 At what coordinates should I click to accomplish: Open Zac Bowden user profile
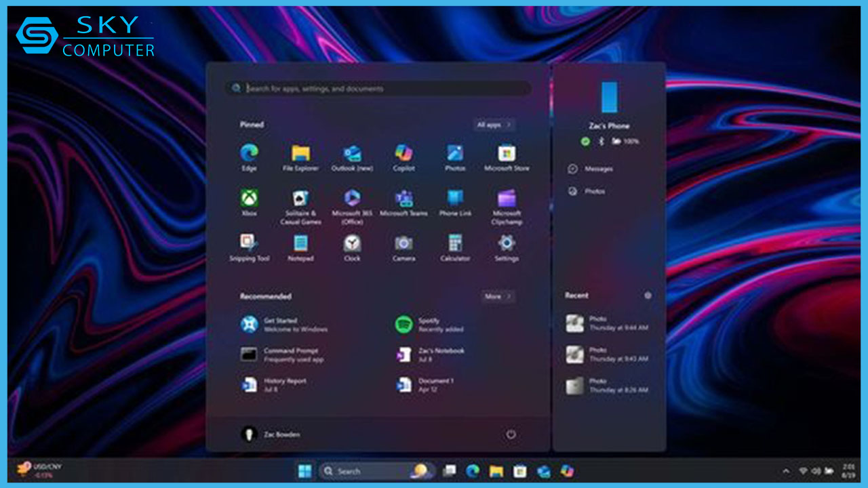(271, 434)
